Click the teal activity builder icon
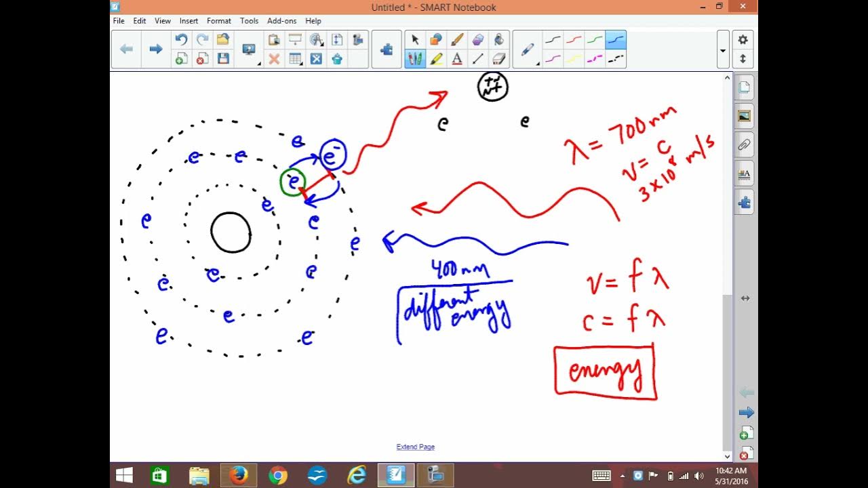Image resolution: width=868 pixels, height=488 pixels. 337,59
